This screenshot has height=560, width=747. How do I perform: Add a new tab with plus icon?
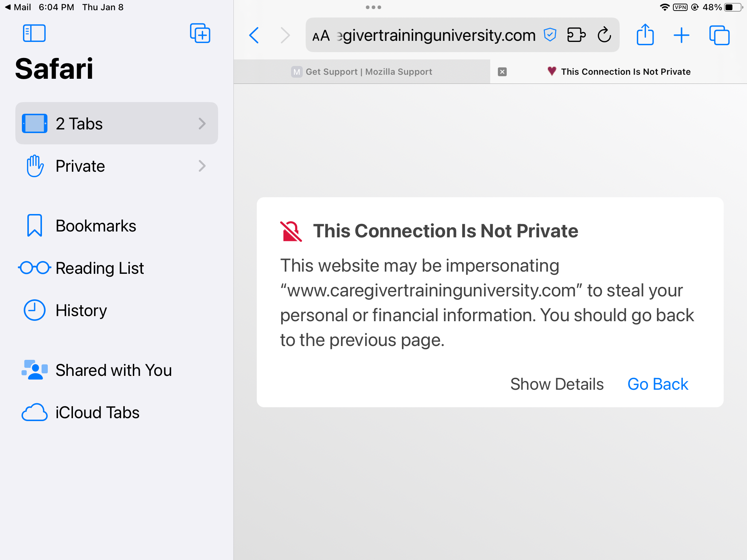681,35
